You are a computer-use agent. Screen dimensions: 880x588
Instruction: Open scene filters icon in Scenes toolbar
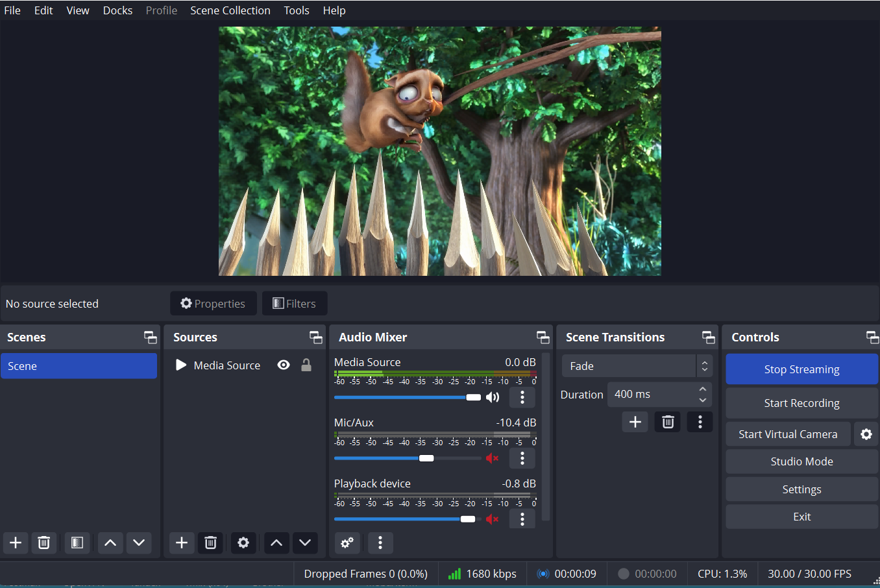coord(77,543)
